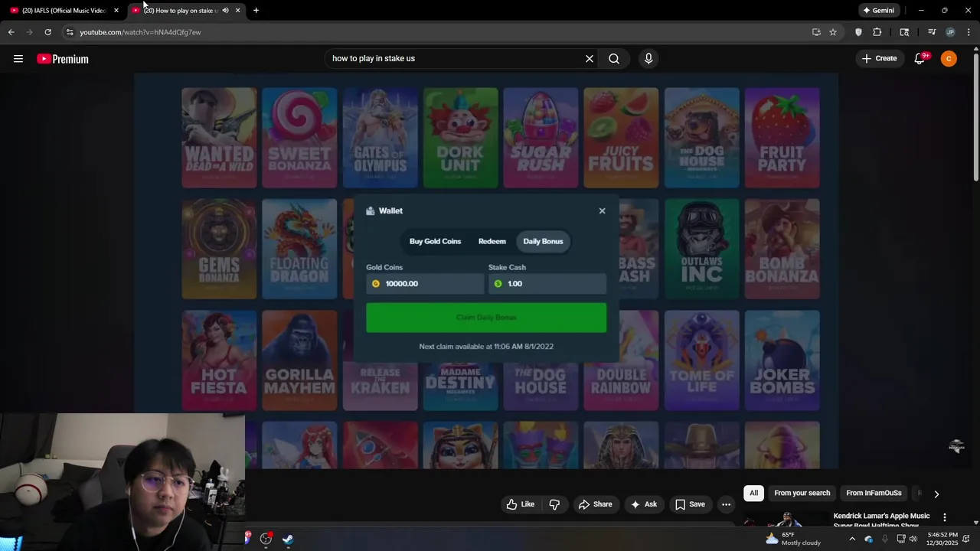
Task: Open the tab search side panel icon
Action: [904, 32]
